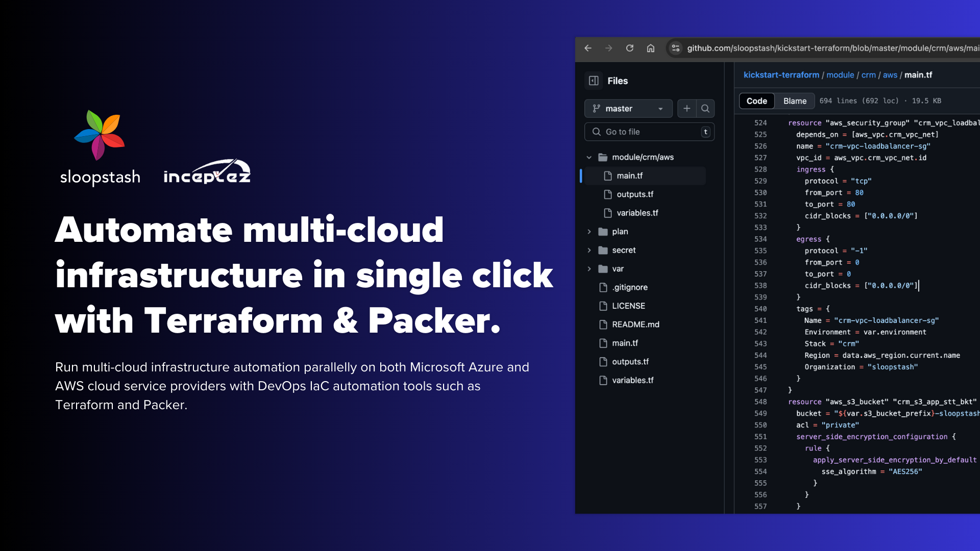
Task: Click line number 548
Action: pyautogui.click(x=761, y=402)
